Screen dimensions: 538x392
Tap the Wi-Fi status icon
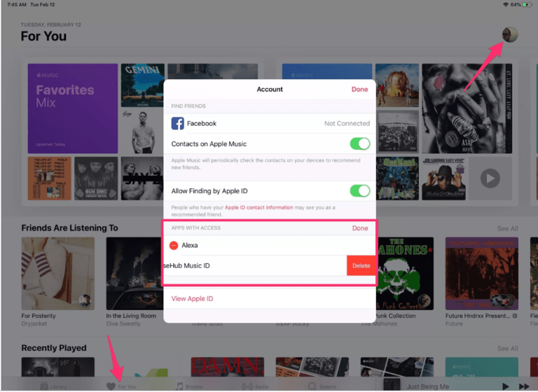(x=505, y=5)
